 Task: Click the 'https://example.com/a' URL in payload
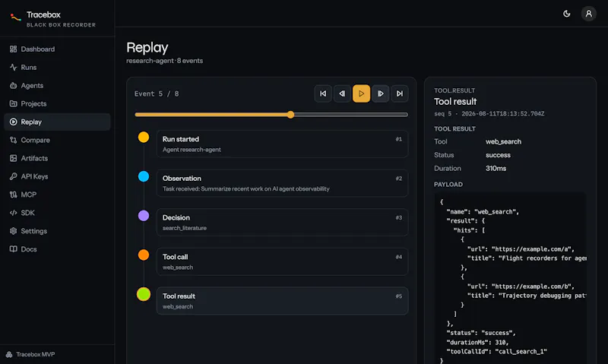tap(531, 248)
